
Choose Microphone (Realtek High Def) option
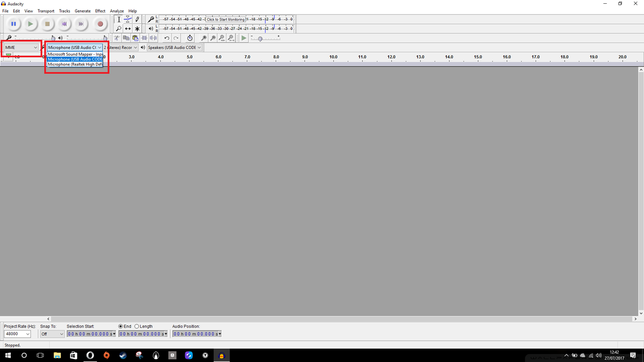click(x=75, y=64)
